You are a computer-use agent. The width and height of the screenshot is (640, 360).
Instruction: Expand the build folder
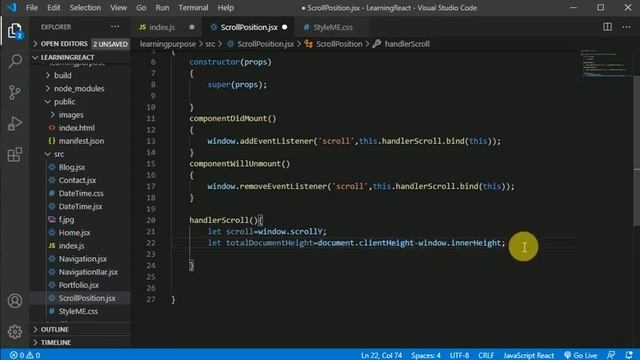[62, 76]
